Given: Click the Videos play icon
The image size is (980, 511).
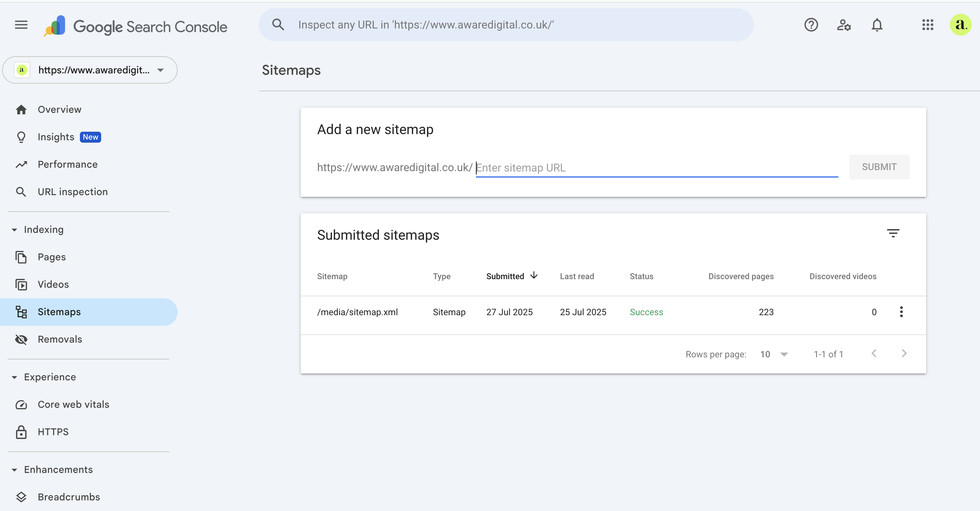Looking at the screenshot, I should point(21,285).
